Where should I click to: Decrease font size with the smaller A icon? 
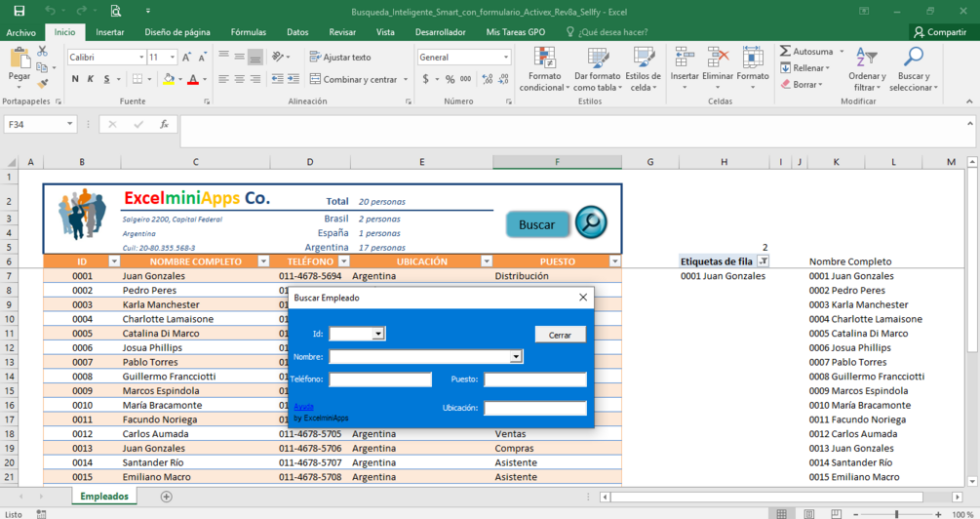coord(202,58)
